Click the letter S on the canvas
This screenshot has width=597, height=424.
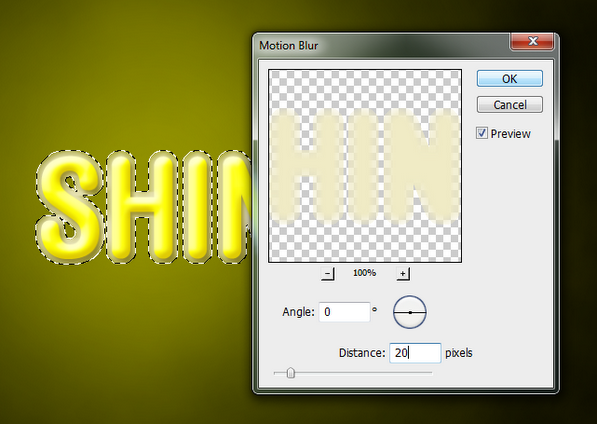[70, 207]
